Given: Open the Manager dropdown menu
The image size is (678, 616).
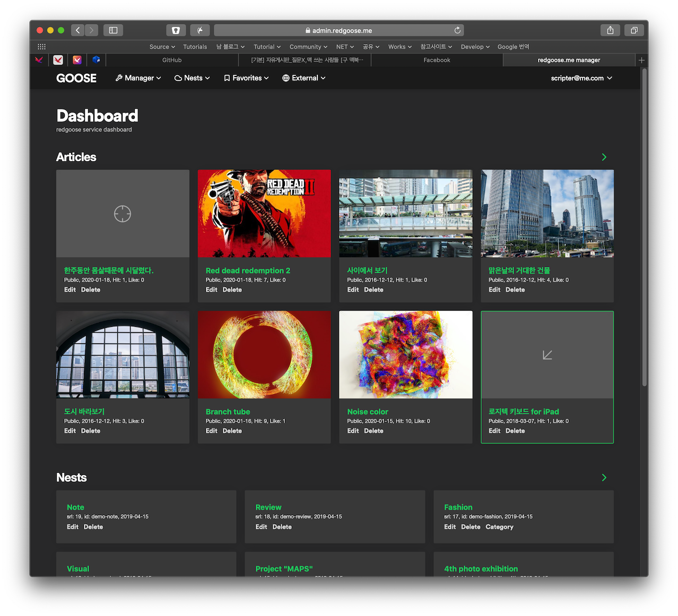Looking at the screenshot, I should pyautogui.click(x=138, y=78).
